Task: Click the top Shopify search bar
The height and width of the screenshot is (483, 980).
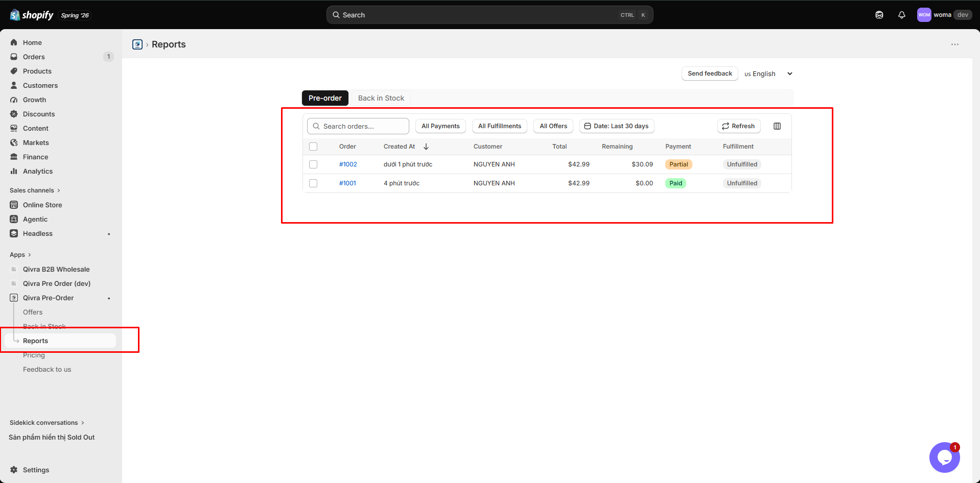Action: coord(489,15)
